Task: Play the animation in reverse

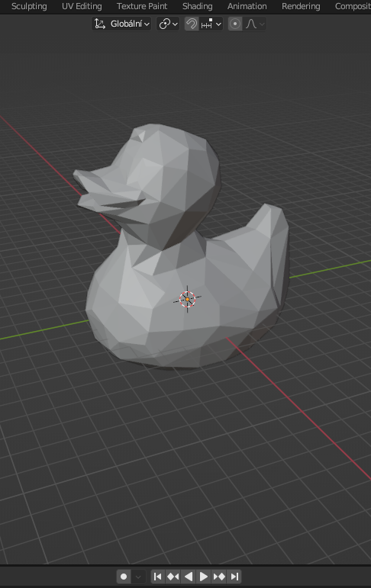Action: (189, 577)
